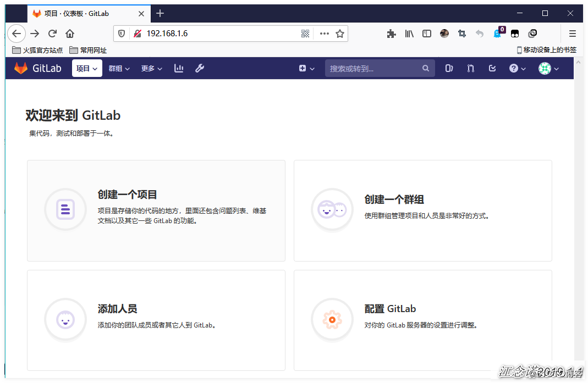Open the merge requests icon
This screenshot has width=588, height=383.
[471, 68]
